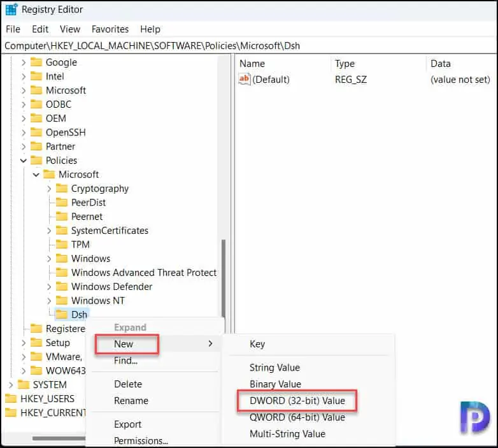Click the Setup folder icon
Viewport: 498px width, 448px height.
(x=36, y=342)
